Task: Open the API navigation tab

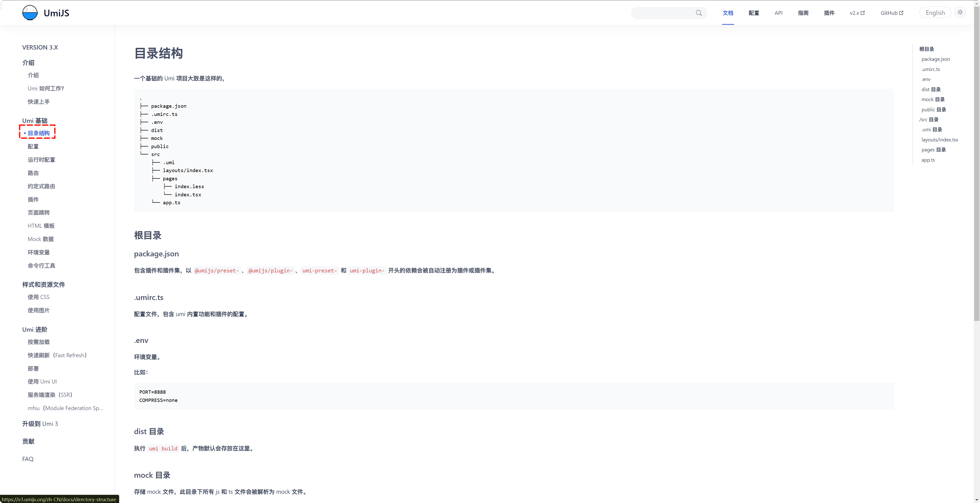Action: click(x=778, y=13)
